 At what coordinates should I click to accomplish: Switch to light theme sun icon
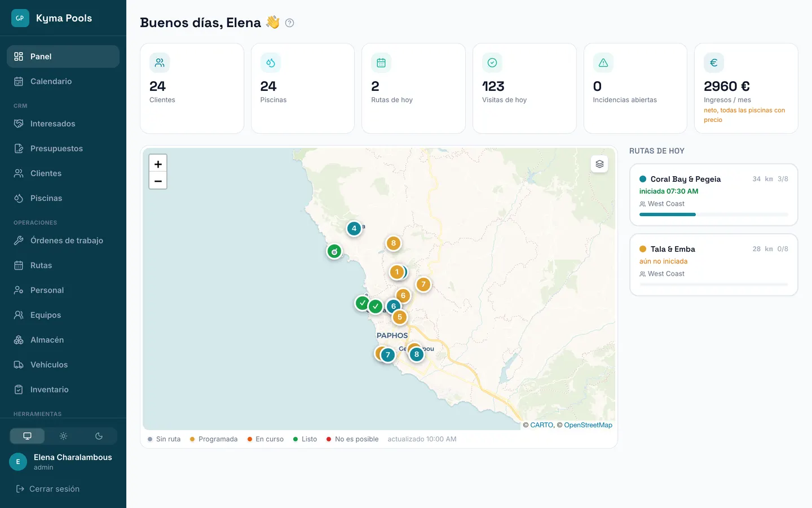63,436
